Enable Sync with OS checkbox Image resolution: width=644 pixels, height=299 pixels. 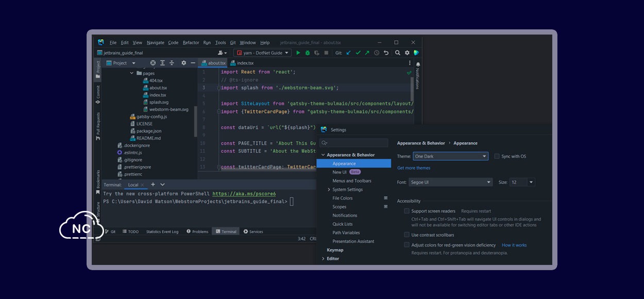[x=497, y=156]
